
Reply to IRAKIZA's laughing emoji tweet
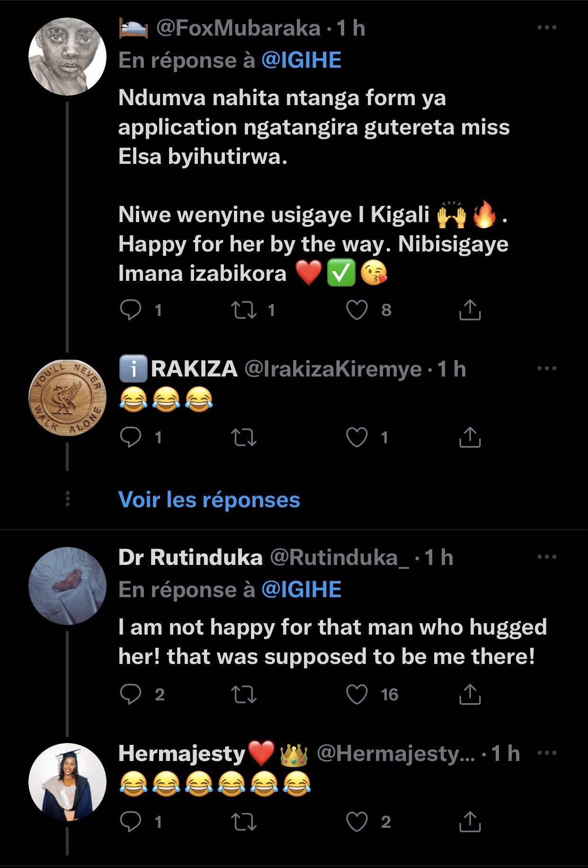131,437
